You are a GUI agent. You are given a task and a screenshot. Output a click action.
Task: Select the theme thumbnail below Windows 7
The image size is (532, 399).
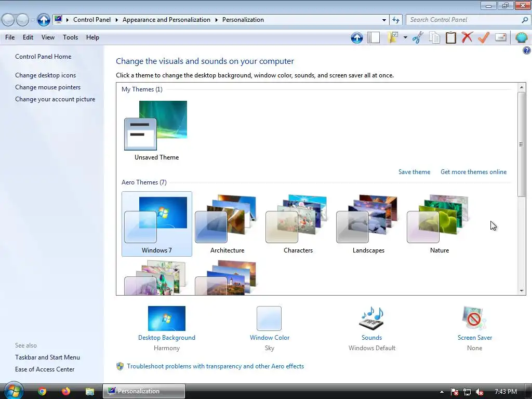(x=156, y=277)
